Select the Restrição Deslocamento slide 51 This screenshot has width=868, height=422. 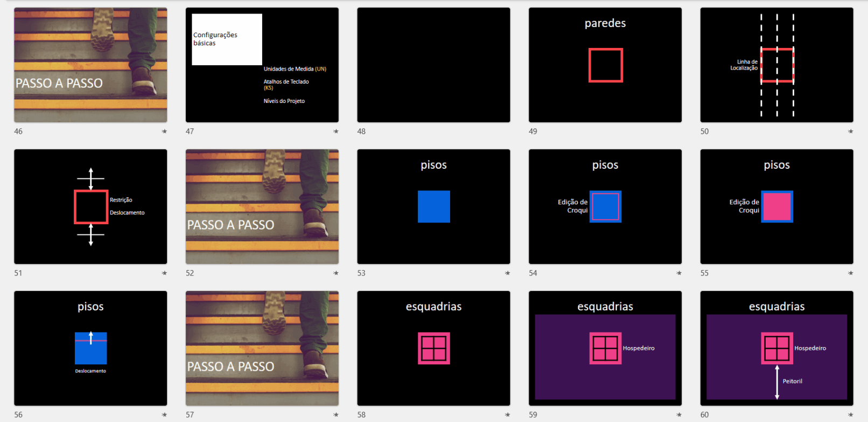pos(90,206)
